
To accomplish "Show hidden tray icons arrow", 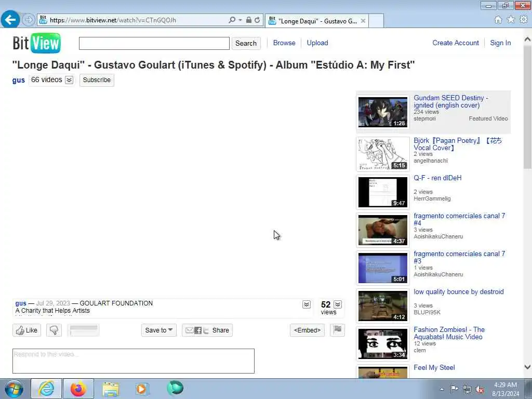I will click(442, 389).
